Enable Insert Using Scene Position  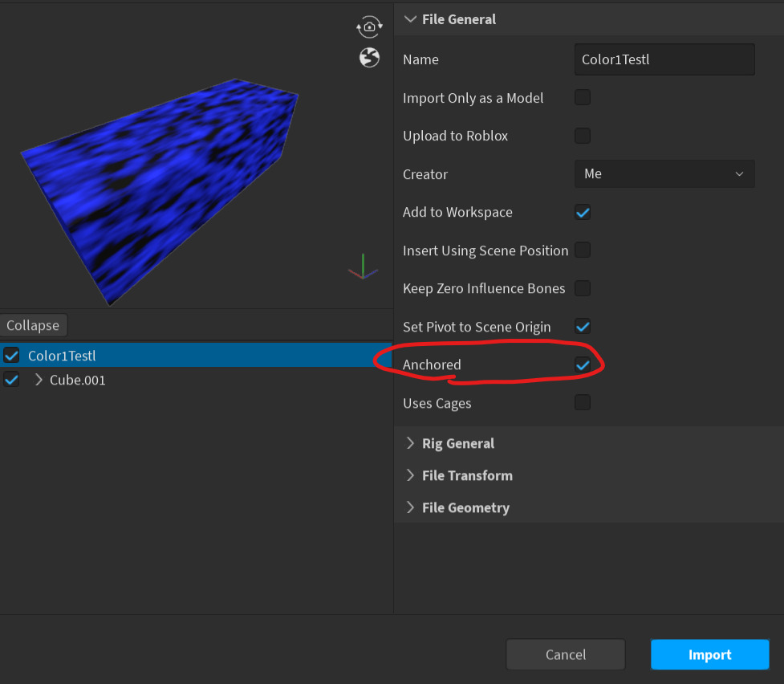point(582,250)
